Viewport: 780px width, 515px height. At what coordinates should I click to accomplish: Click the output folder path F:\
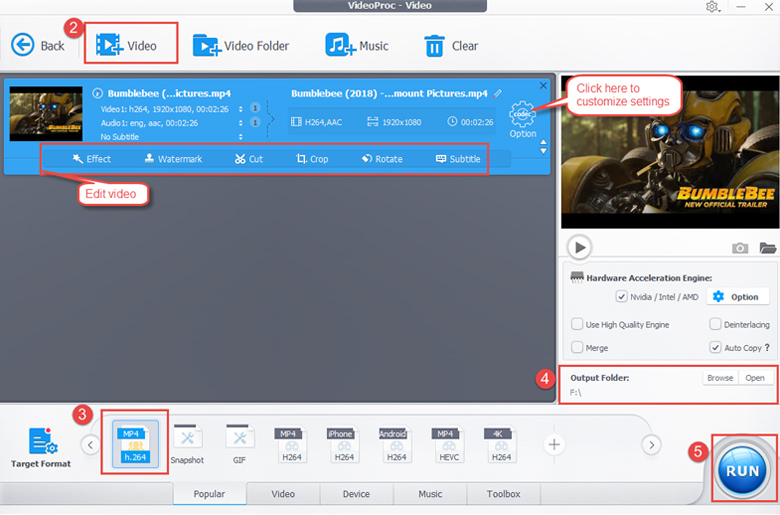coord(576,393)
